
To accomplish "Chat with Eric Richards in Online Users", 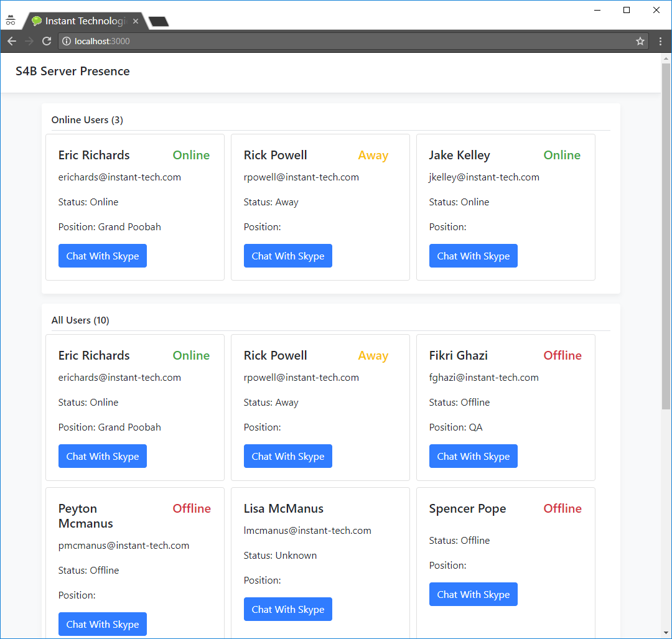I will 103,256.
